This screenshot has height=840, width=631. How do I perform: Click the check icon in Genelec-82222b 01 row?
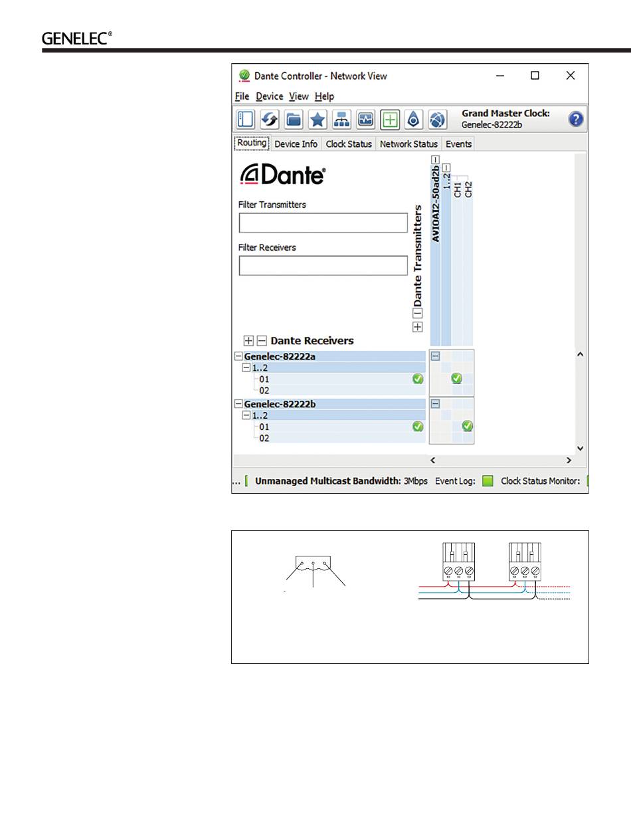coord(418,427)
